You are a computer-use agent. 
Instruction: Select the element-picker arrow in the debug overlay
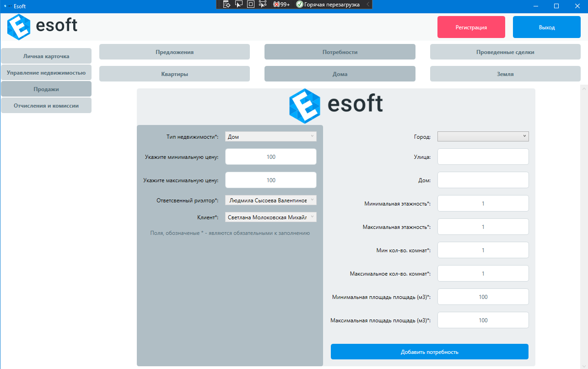(x=238, y=4)
